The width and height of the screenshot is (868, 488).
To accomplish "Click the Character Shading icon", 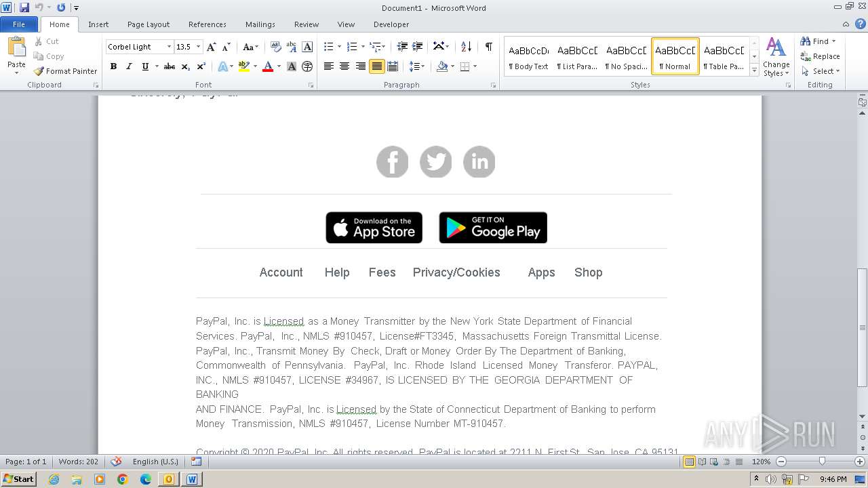I will [292, 66].
